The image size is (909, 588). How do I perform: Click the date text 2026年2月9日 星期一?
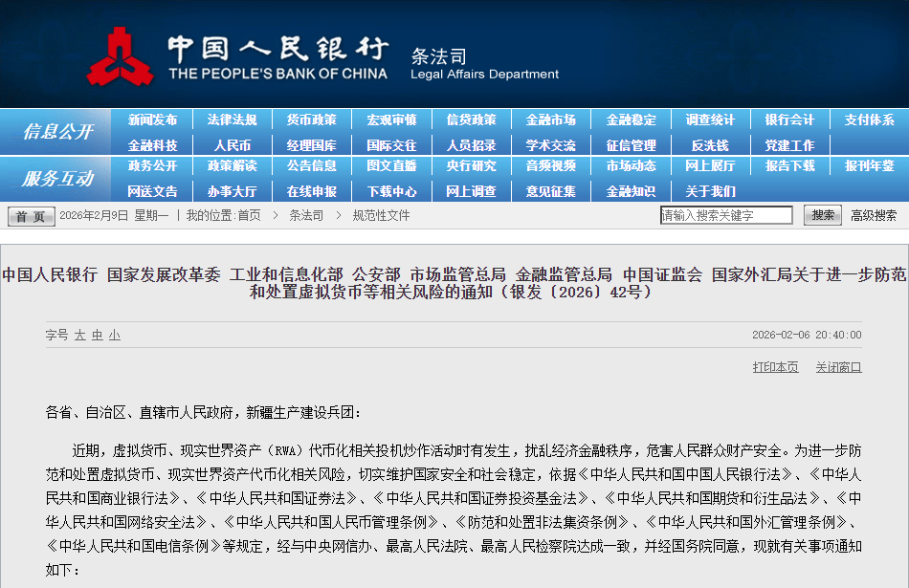tap(114, 215)
